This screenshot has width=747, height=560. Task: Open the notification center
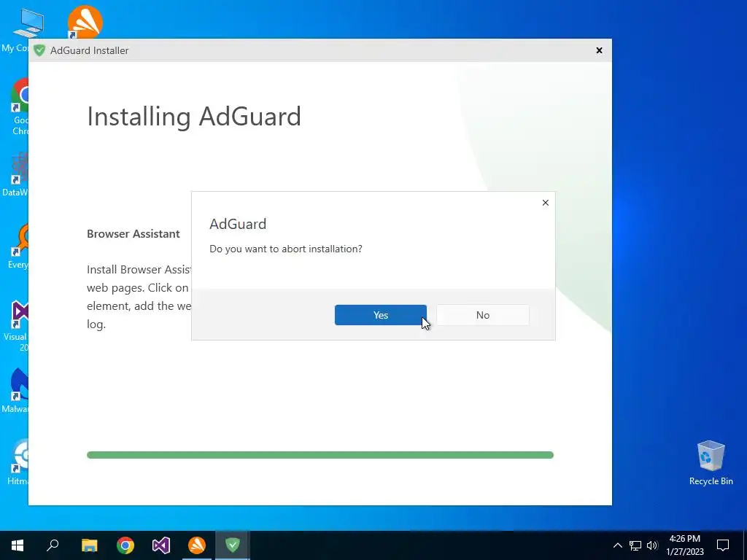723,545
